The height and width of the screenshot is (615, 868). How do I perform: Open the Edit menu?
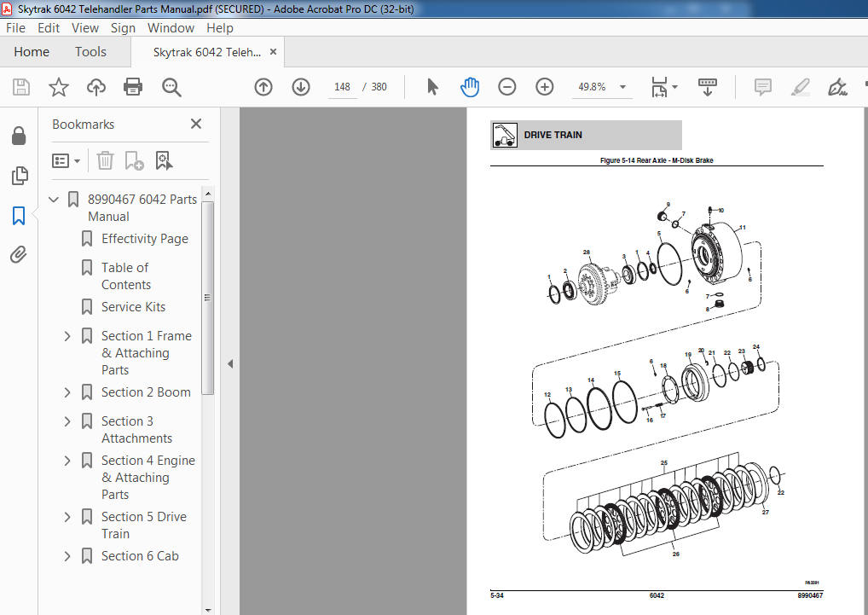(x=49, y=27)
